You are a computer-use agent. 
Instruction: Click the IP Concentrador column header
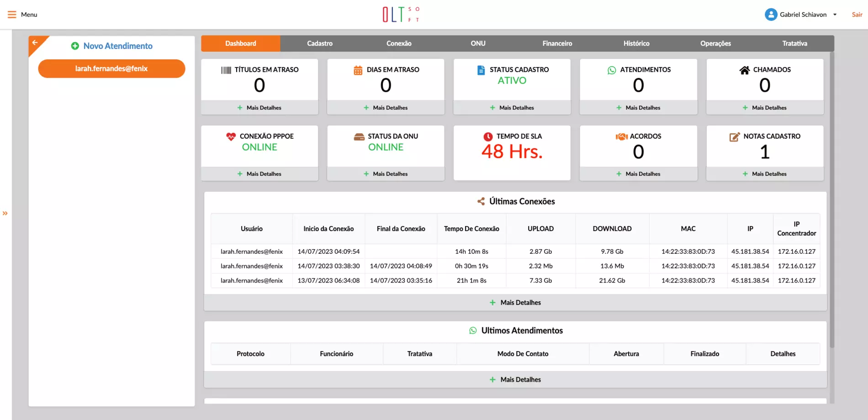pos(797,229)
